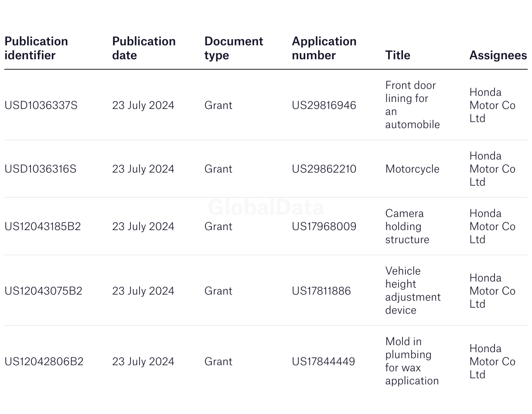Click the Title column header
The image size is (532, 414).
pos(398,55)
